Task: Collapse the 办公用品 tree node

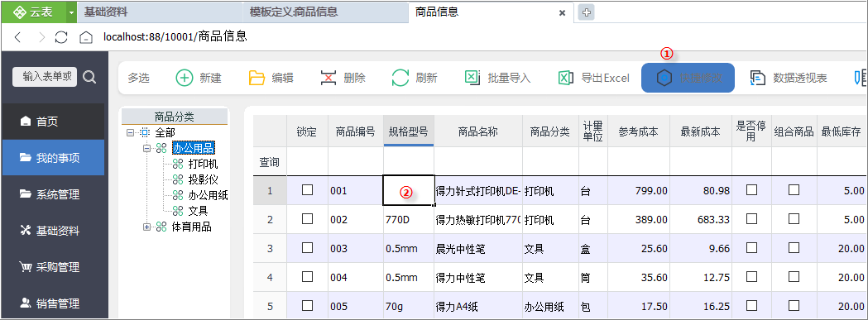Action: click(146, 148)
